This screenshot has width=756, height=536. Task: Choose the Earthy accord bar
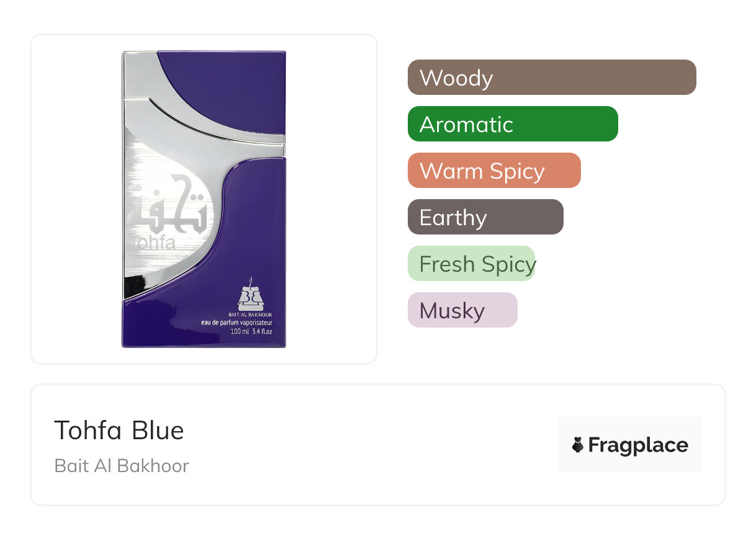click(485, 217)
